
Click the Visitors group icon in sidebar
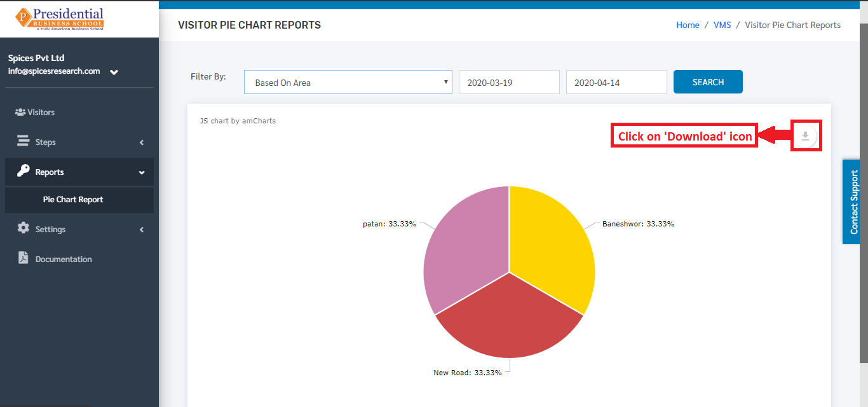pyautogui.click(x=20, y=112)
